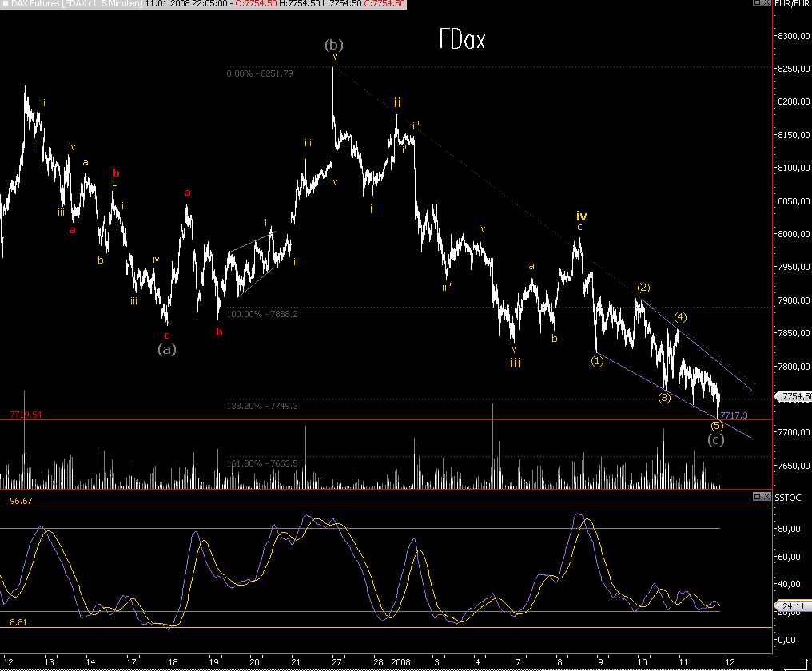This screenshot has height=671, width=812.
Task: Click the 96.67 stochastic upper level label
Action: [21, 501]
